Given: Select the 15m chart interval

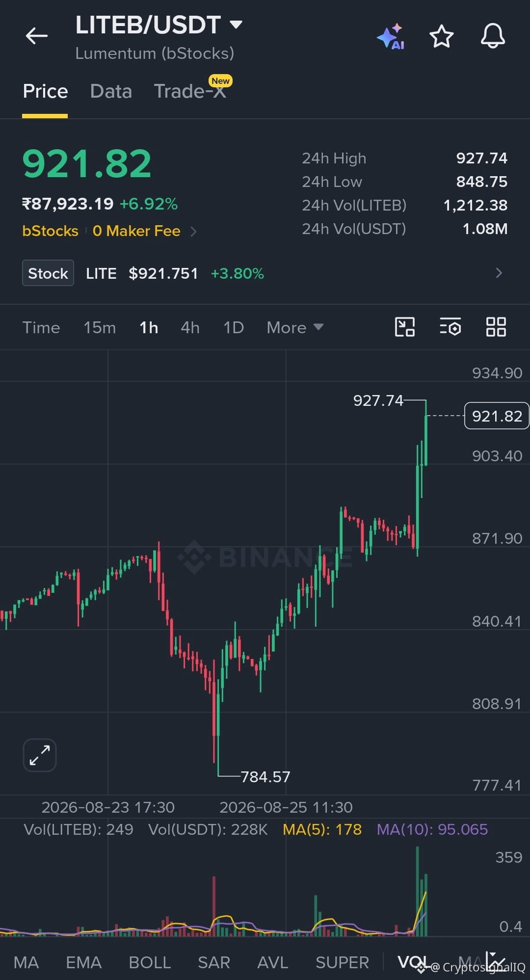Looking at the screenshot, I should tap(100, 327).
